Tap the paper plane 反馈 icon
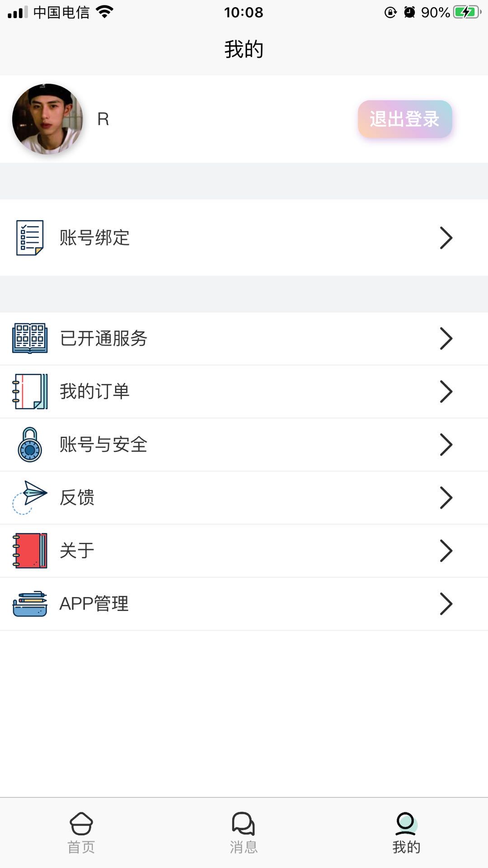The image size is (488, 868). (x=30, y=497)
